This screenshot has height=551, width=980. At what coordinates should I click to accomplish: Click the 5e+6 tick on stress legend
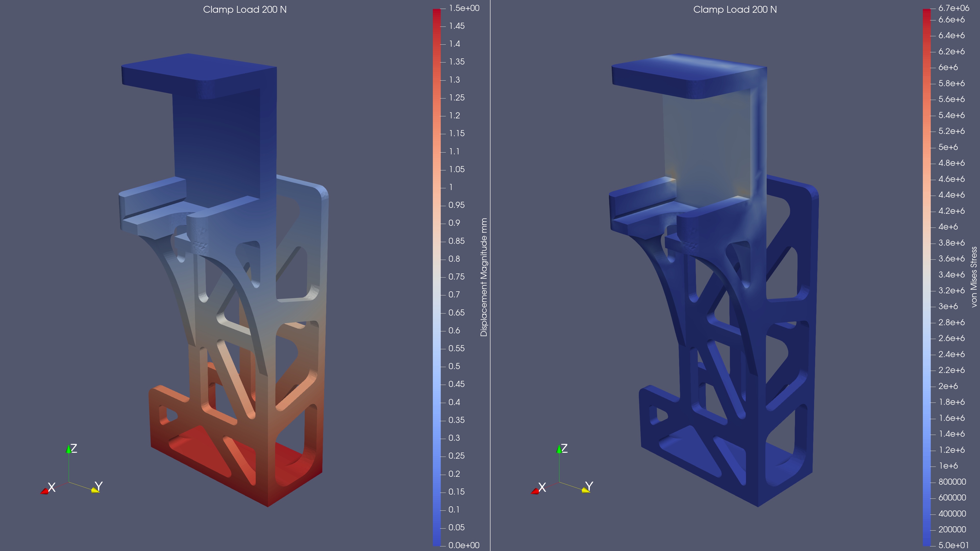coord(948,147)
